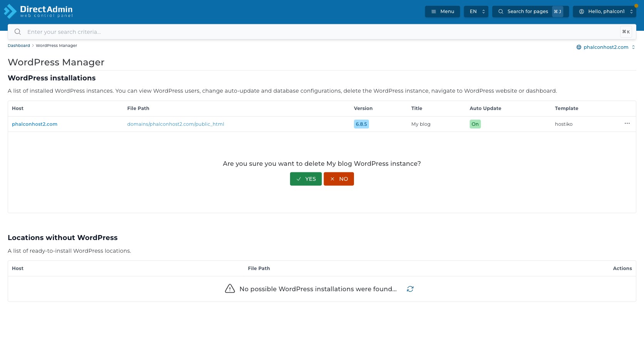This screenshot has width=644, height=362.
Task: Click the warning triangle icon
Action: tap(230, 289)
